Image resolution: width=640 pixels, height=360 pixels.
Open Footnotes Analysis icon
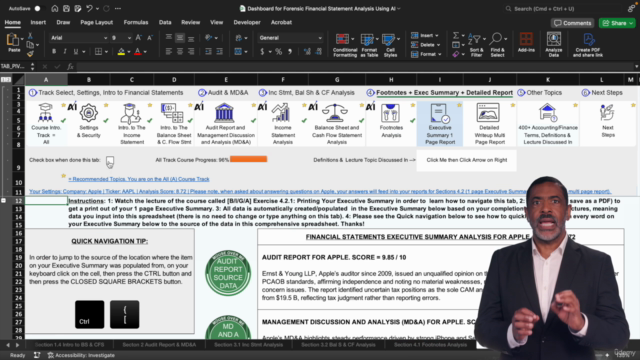point(390,113)
